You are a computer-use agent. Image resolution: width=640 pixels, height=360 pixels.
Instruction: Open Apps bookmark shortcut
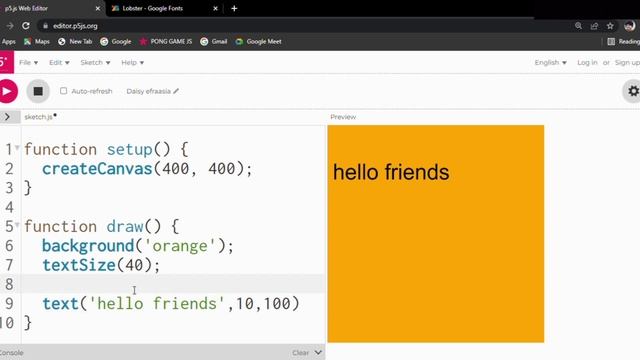tap(8, 42)
